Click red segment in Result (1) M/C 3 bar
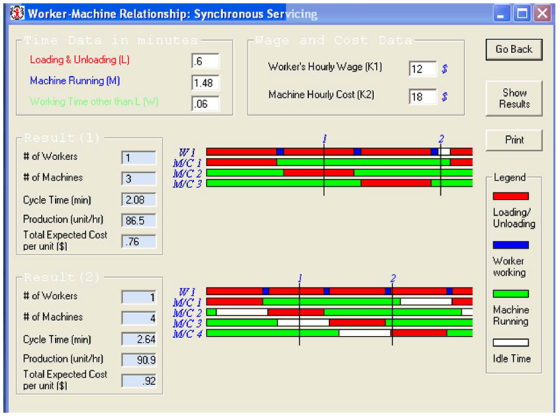This screenshot has width=560, height=420. pos(396,183)
